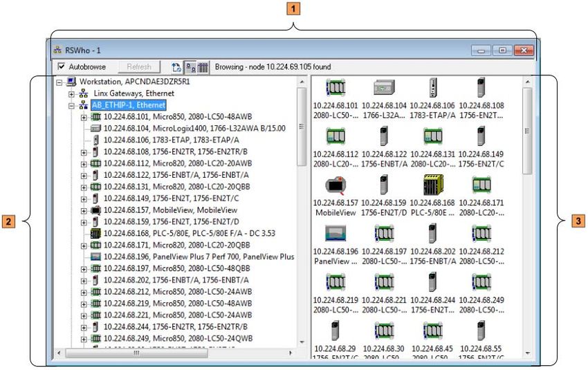Select 10.224.68.171 Micro820 tree row
This screenshot has height=370, width=588.
pos(176,245)
